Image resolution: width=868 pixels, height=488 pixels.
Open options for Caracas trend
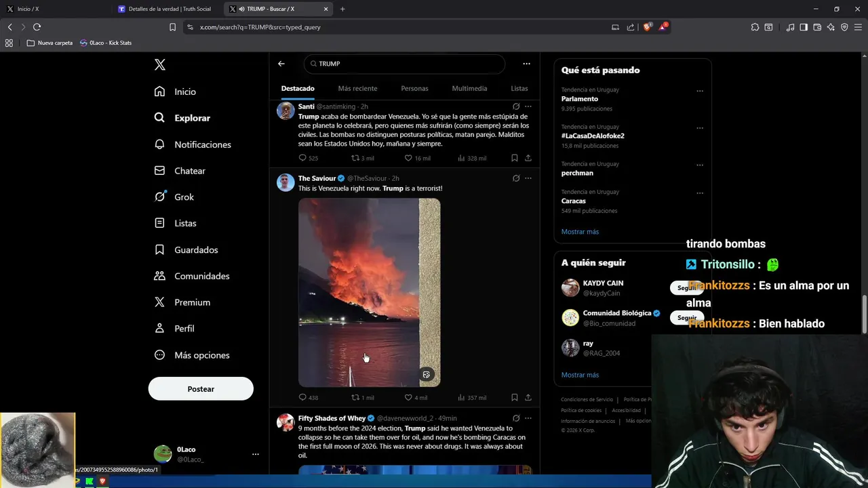(700, 193)
